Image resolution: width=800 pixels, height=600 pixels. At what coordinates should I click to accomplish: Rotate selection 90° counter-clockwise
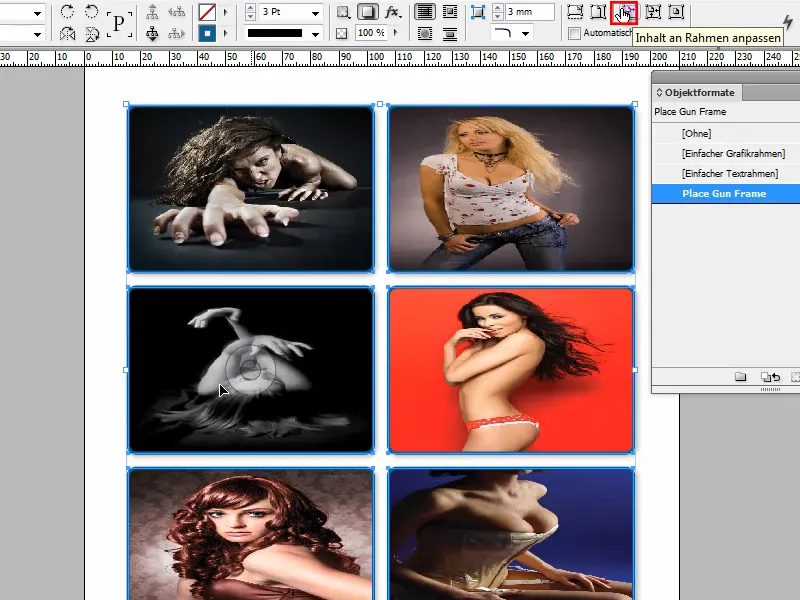[x=91, y=11]
